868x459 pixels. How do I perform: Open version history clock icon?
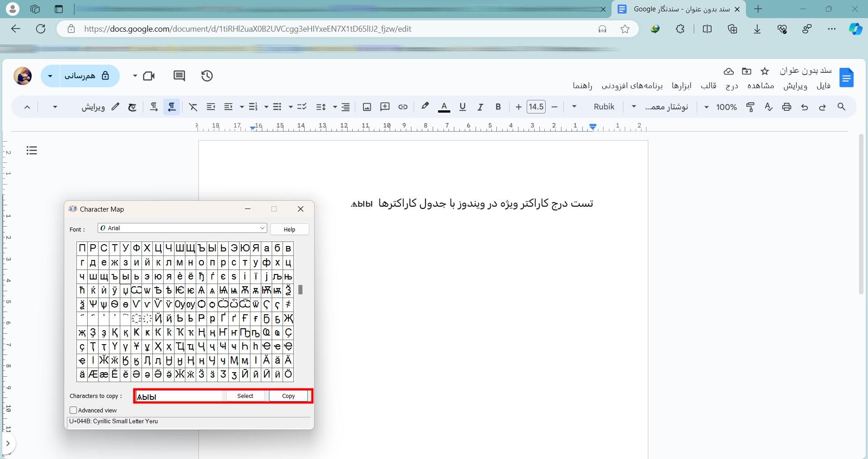(x=207, y=76)
